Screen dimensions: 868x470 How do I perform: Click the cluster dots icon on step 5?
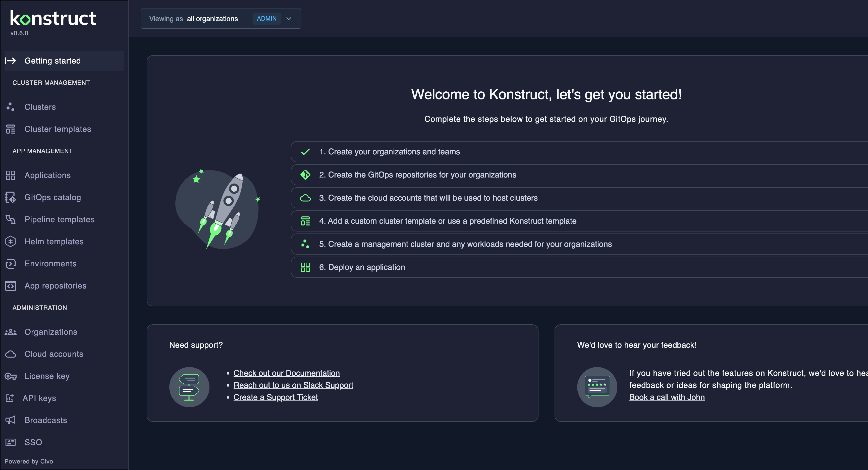point(305,244)
